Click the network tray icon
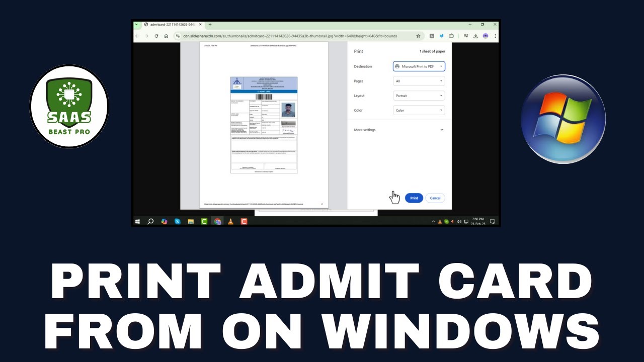The width and height of the screenshot is (644, 362). [x=466, y=222]
